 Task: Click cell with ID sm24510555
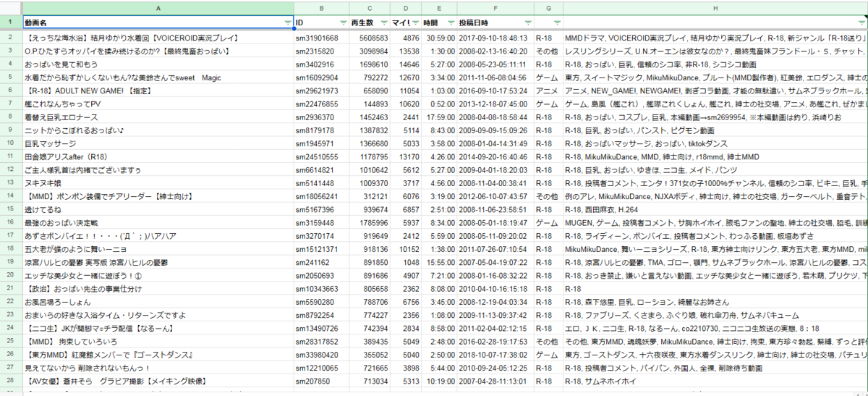[x=321, y=156]
